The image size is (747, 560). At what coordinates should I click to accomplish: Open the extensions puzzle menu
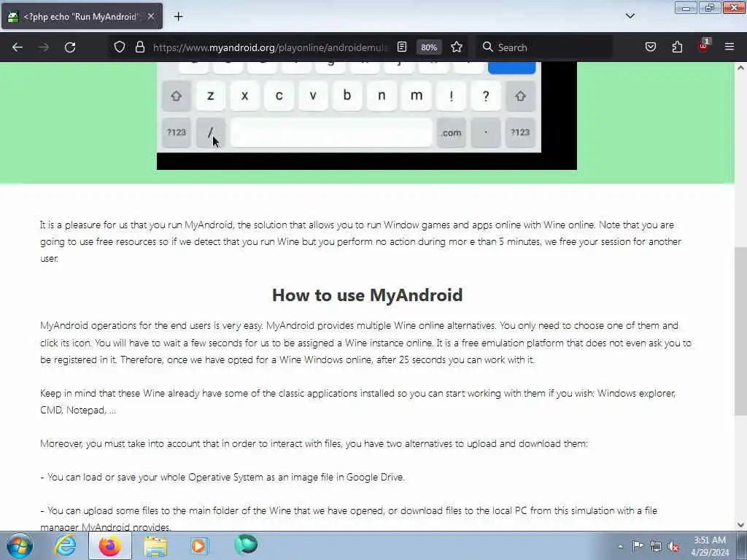677,47
